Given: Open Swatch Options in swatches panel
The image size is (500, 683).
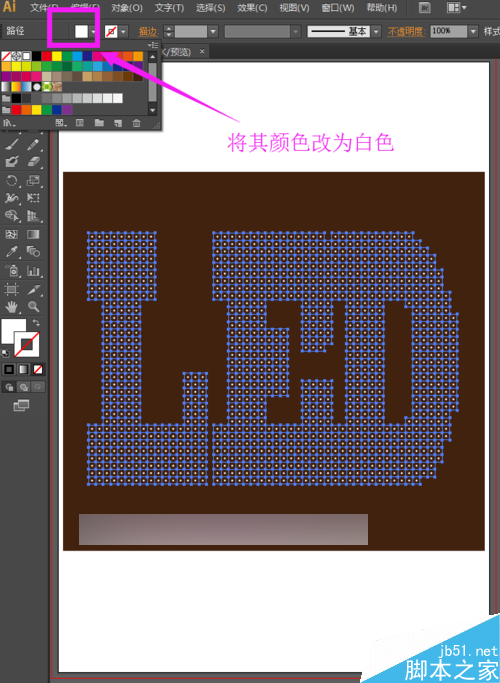Looking at the screenshot, I should 80,123.
